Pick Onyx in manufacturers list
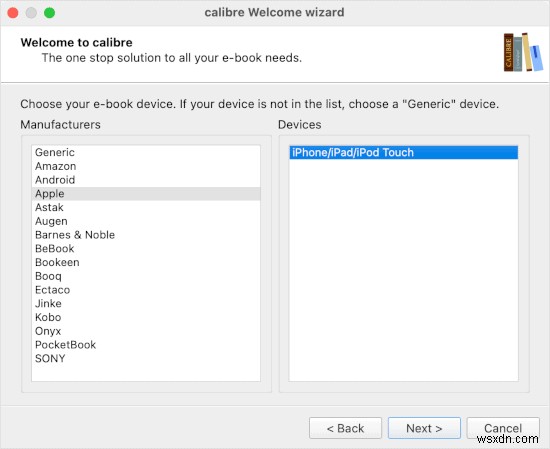This screenshot has width=550, height=449. point(146,331)
